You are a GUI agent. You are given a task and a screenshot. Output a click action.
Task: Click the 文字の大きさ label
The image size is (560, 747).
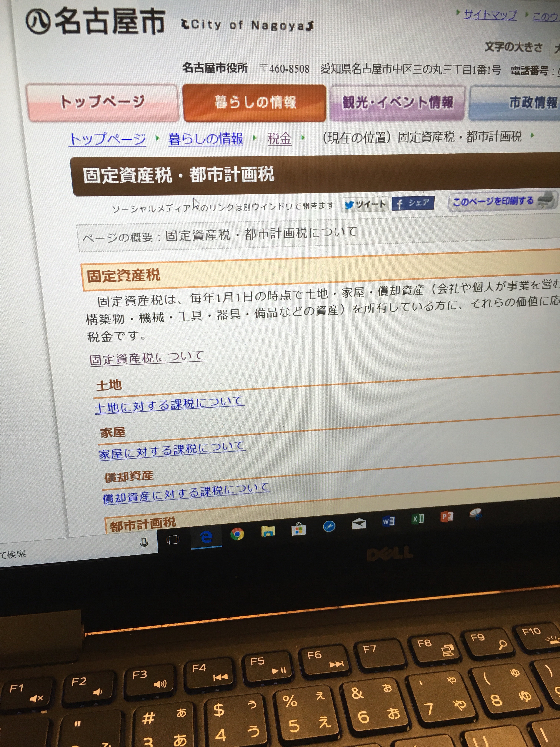(x=513, y=47)
